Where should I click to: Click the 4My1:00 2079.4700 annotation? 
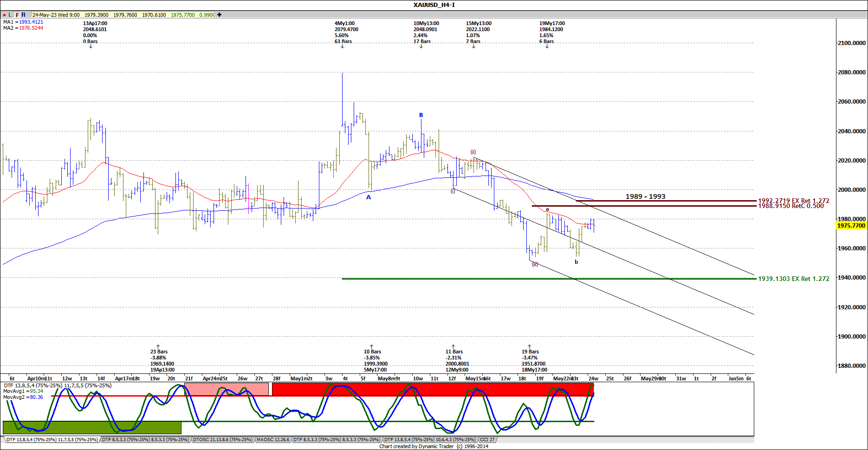coord(346,32)
